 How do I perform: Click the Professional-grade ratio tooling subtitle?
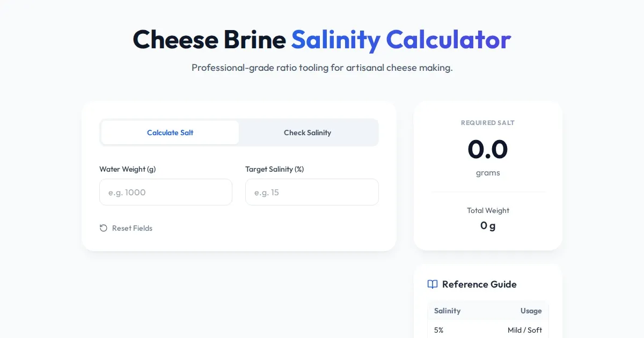coord(322,68)
